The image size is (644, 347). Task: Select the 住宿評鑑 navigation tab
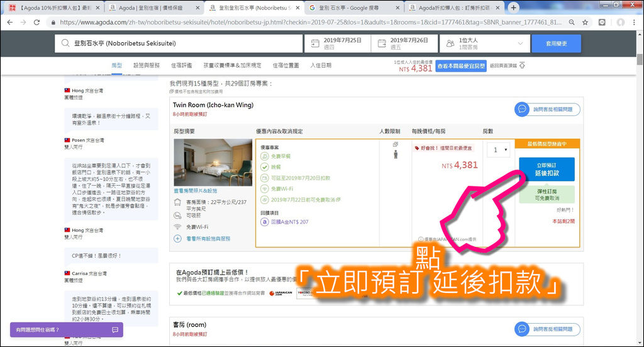coord(182,65)
